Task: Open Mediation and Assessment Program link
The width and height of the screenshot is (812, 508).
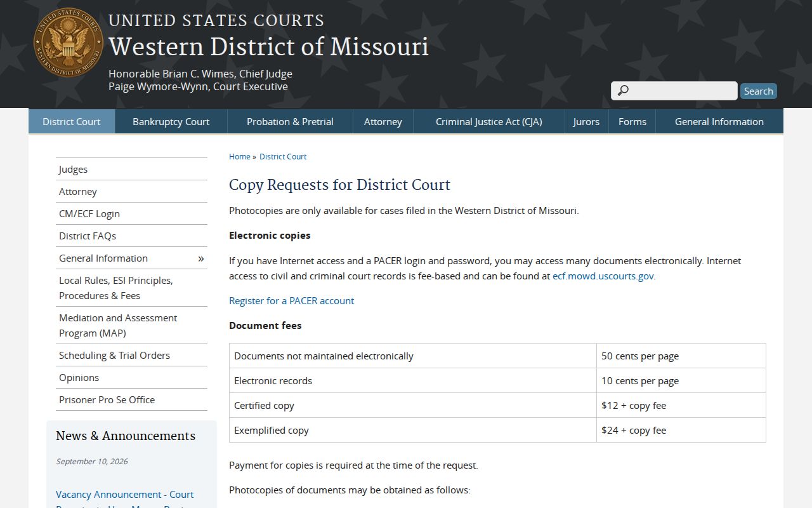Action: pyautogui.click(x=131, y=325)
